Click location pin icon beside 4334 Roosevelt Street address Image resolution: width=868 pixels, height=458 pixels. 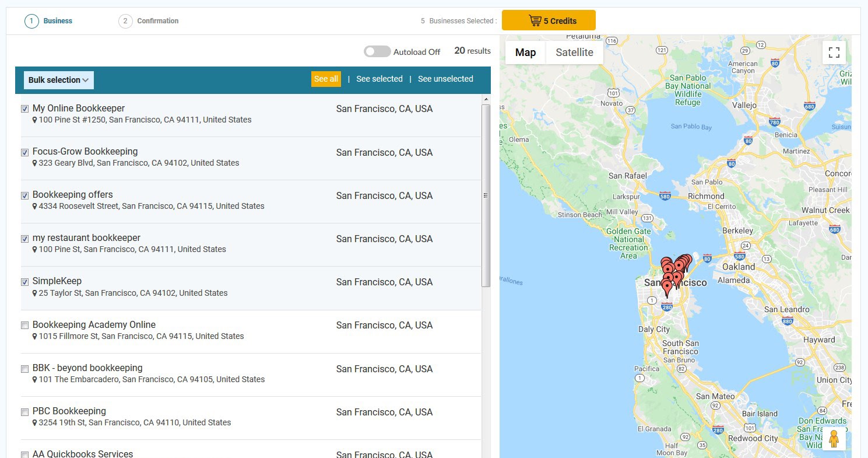point(35,206)
